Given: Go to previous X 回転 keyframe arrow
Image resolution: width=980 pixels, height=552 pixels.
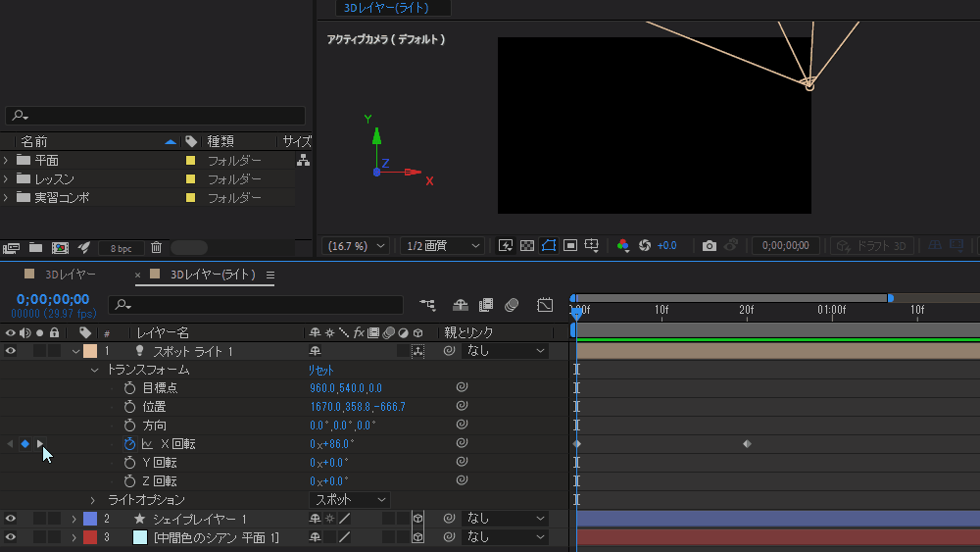Looking at the screenshot, I should (x=10, y=444).
